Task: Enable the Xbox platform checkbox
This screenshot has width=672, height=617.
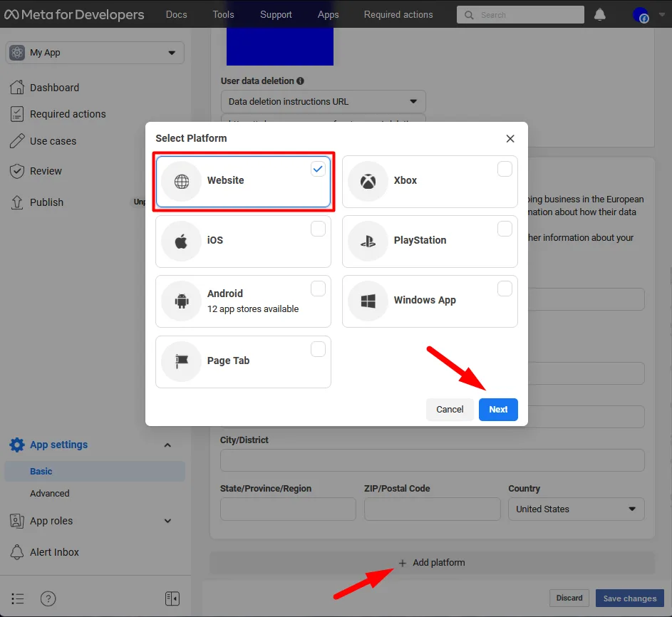Action: (505, 169)
